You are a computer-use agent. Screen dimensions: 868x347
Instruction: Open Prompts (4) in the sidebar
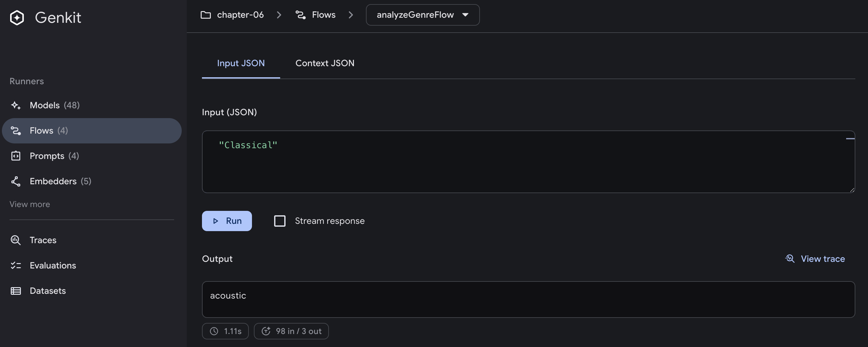tap(92, 156)
